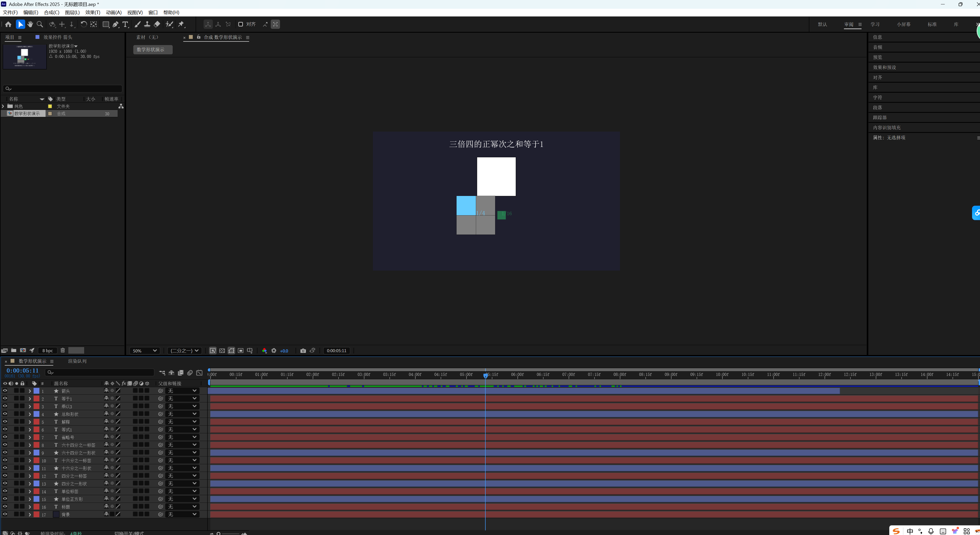Toggle visibility of the 背景 layer
The image size is (980, 535).
[5, 514]
